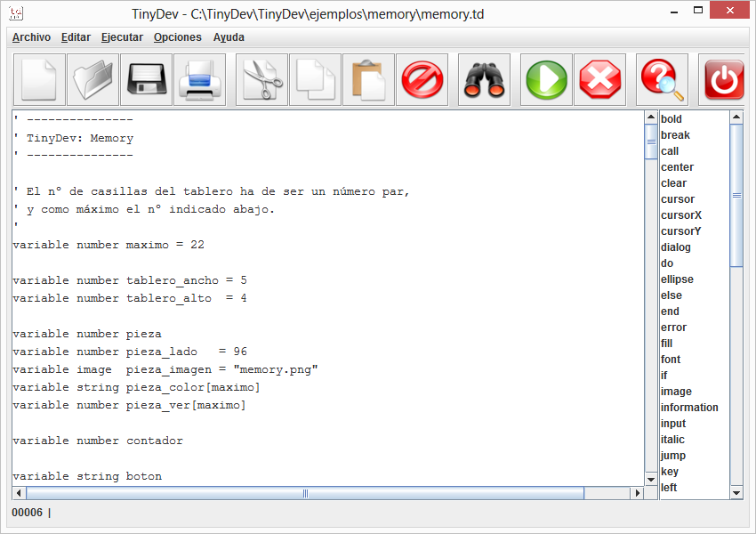Viewport: 756px width, 534px height.
Task: Open the Archivo menu
Action: point(31,37)
